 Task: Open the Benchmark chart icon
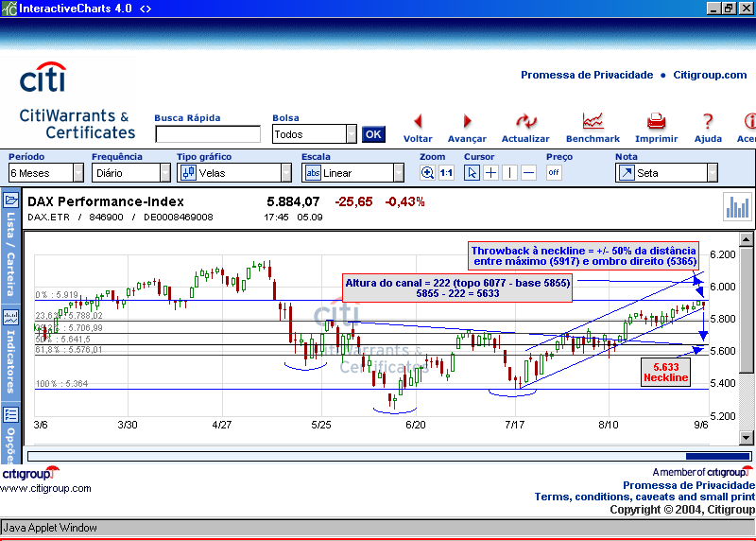[593, 121]
